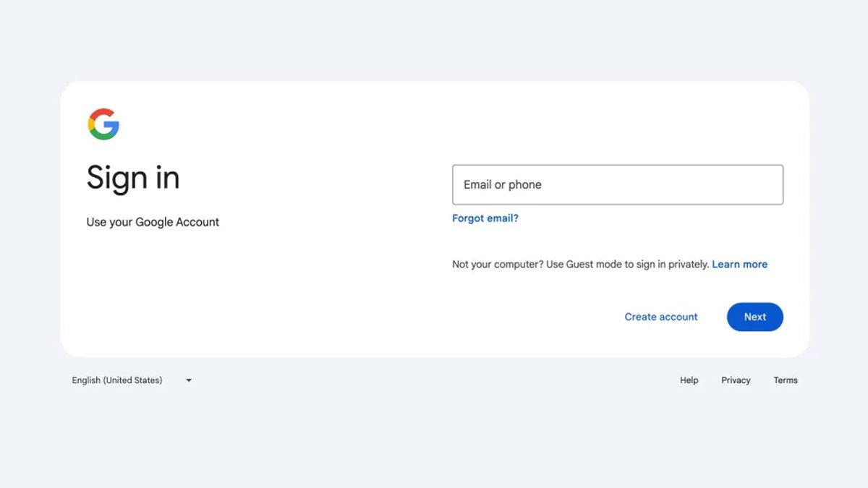The width and height of the screenshot is (868, 488).
Task: Click Use your Google Account text
Action: tap(153, 222)
